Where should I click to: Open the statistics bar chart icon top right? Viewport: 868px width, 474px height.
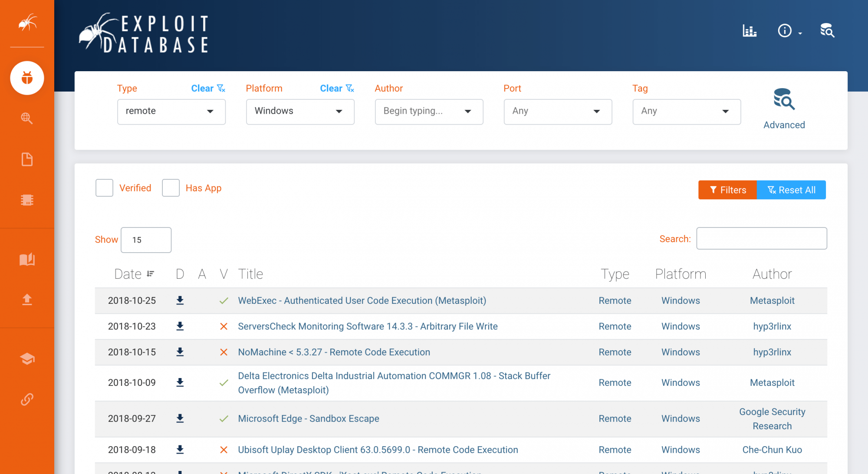click(750, 30)
